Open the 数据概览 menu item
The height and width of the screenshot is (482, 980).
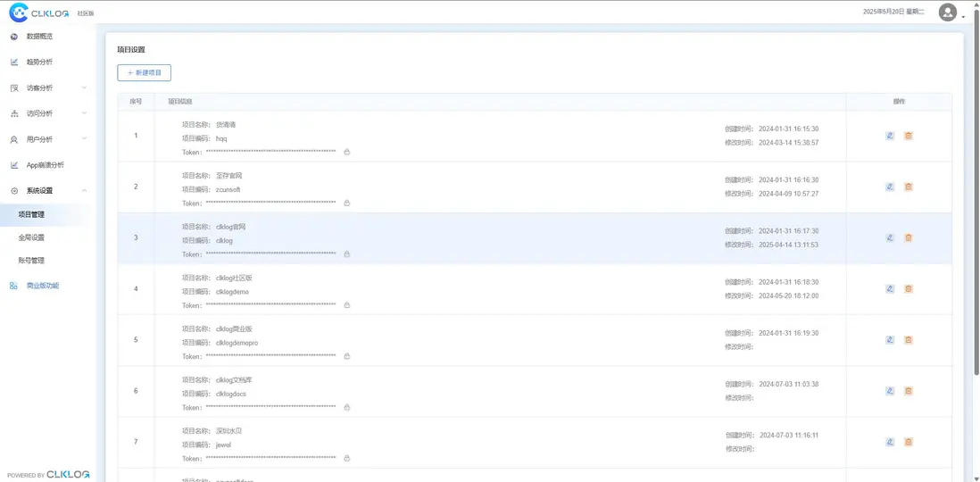[x=39, y=37]
